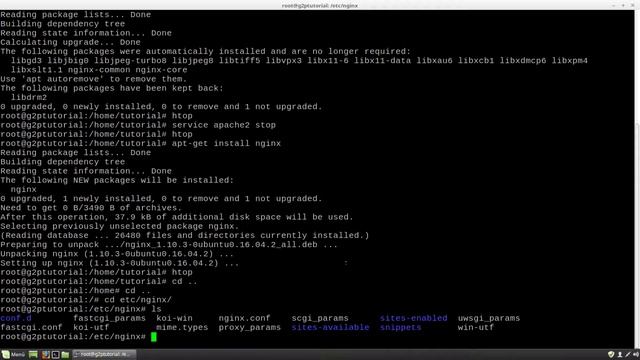The height and width of the screenshot is (360, 640).
Task: Click the 'sites-enabled' directory name
Action: (x=413, y=318)
